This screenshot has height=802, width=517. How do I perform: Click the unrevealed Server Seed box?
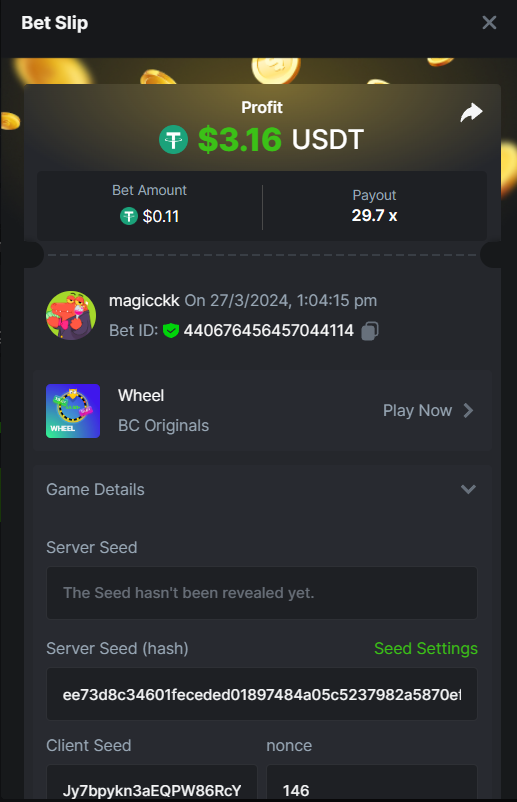[262, 593]
